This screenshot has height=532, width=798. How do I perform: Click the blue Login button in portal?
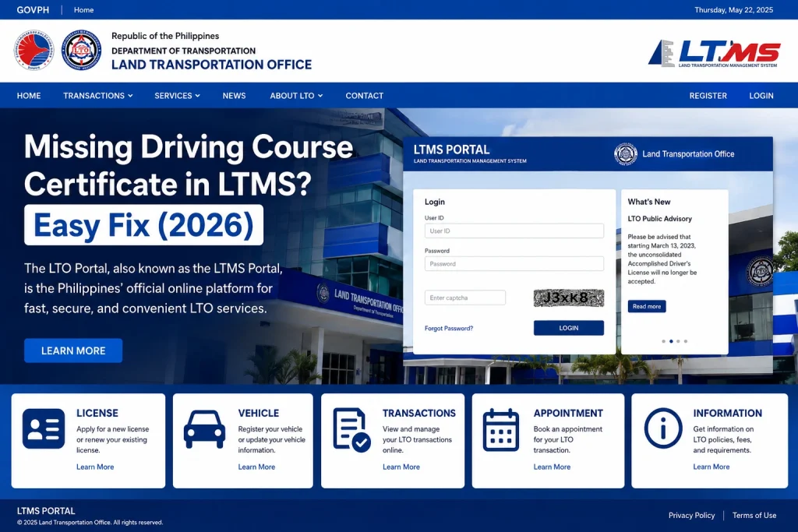568,328
